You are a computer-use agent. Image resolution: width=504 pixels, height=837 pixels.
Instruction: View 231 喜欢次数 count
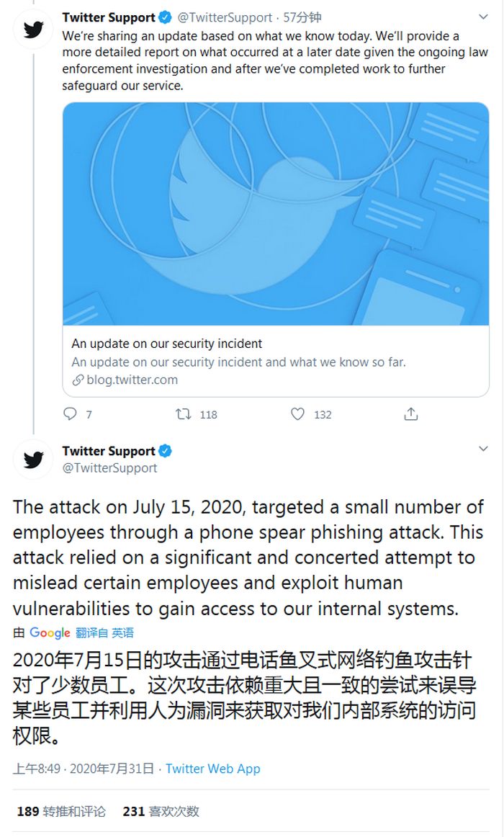coord(161,810)
